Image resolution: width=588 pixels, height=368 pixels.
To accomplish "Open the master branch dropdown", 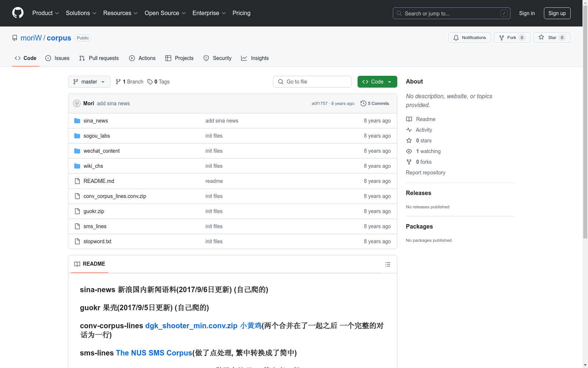I will coord(89,82).
